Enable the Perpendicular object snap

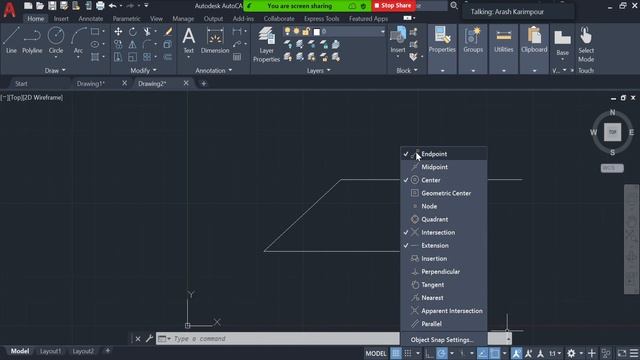(444, 271)
